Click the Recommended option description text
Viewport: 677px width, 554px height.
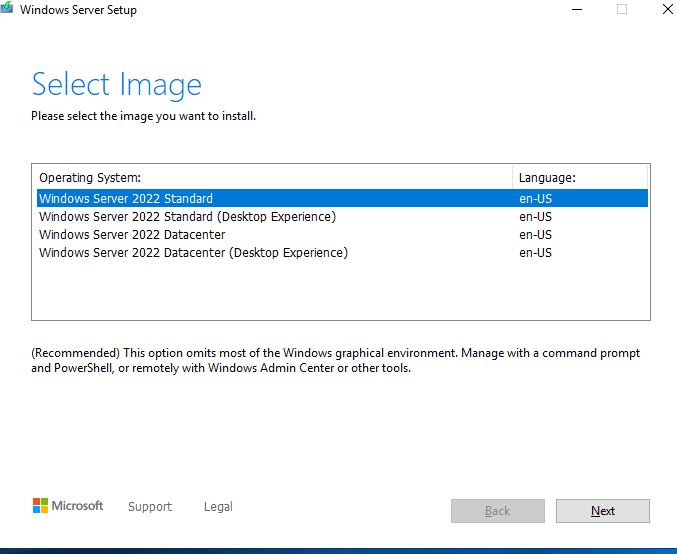pyautogui.click(x=335, y=360)
